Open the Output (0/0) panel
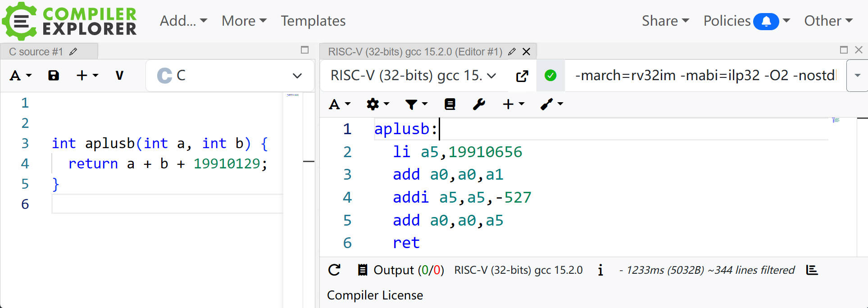The width and height of the screenshot is (868, 308). (401, 270)
